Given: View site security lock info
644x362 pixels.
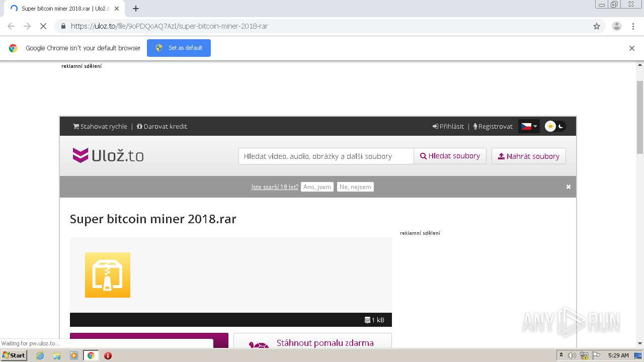Looking at the screenshot, I should [x=63, y=26].
